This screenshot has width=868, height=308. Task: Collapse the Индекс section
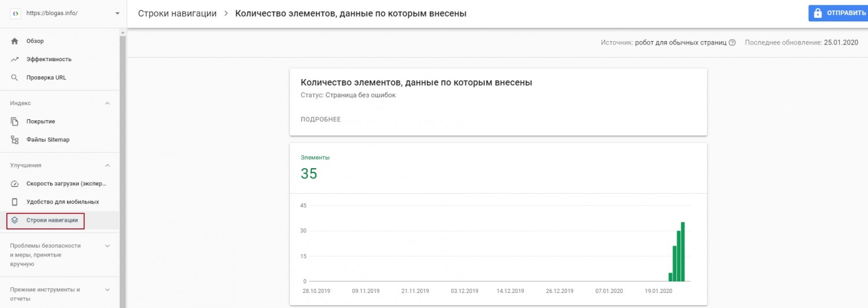tap(107, 103)
